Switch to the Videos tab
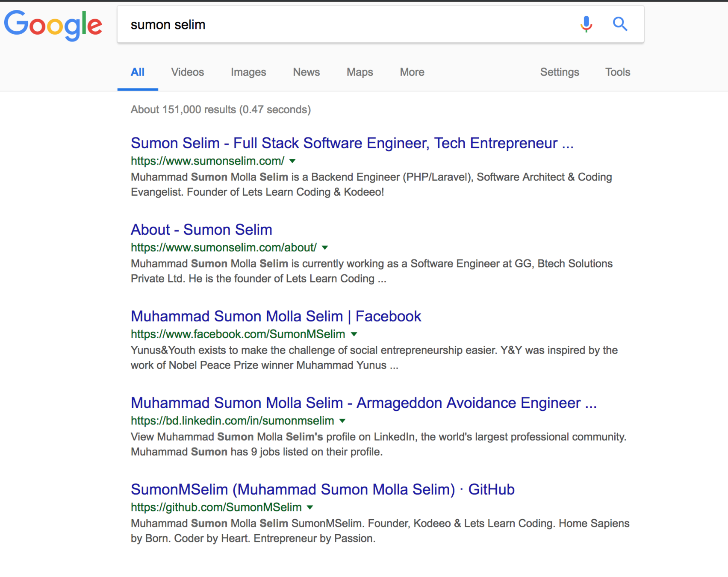Viewport: 728px width, 577px height. coord(187,72)
